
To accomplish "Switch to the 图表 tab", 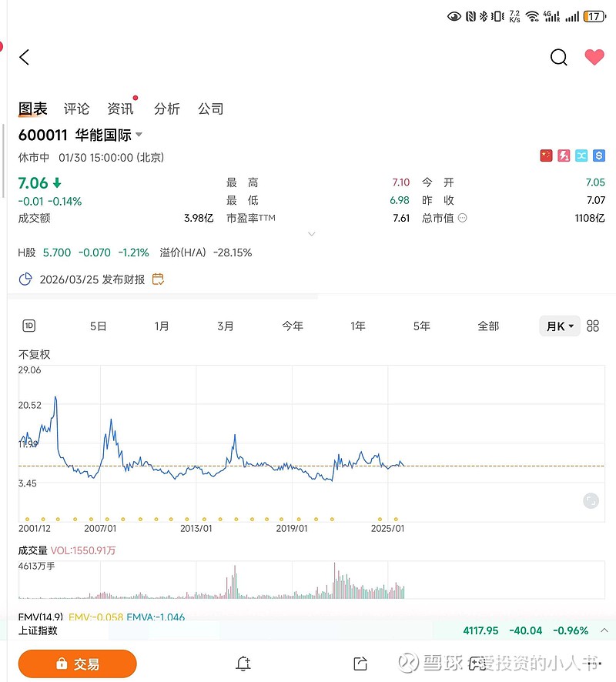I will point(32,109).
